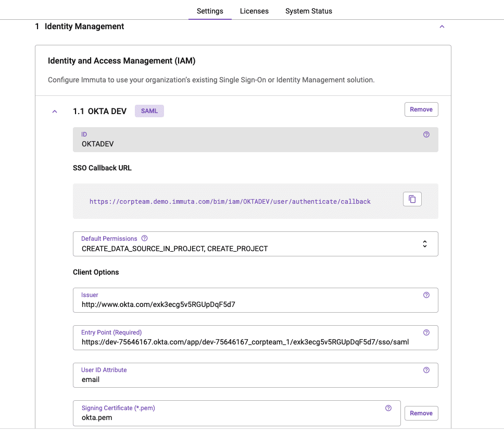Screen dimensions: 504x444
Task: Open the System Status tab
Action: click(309, 11)
